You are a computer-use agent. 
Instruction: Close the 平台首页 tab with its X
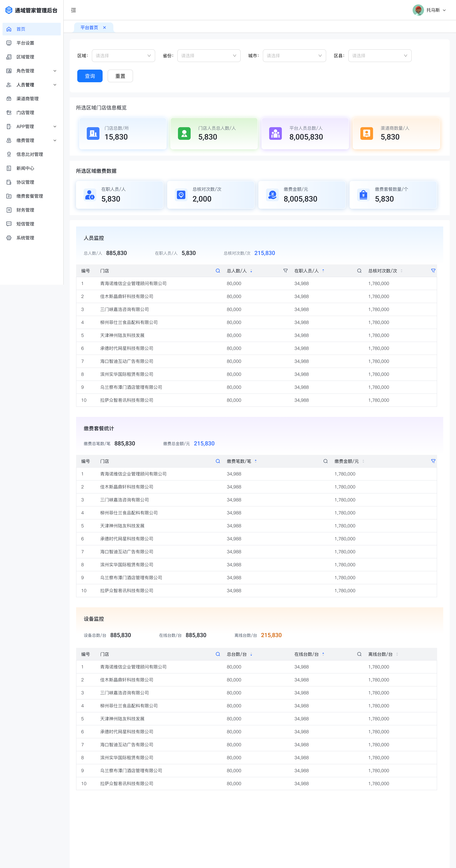pos(104,28)
